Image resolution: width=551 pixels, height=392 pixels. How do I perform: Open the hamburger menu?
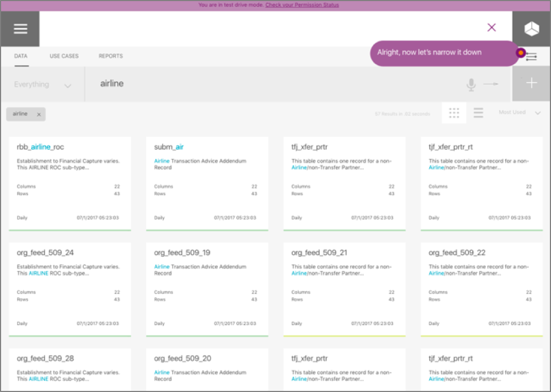pyautogui.click(x=20, y=29)
